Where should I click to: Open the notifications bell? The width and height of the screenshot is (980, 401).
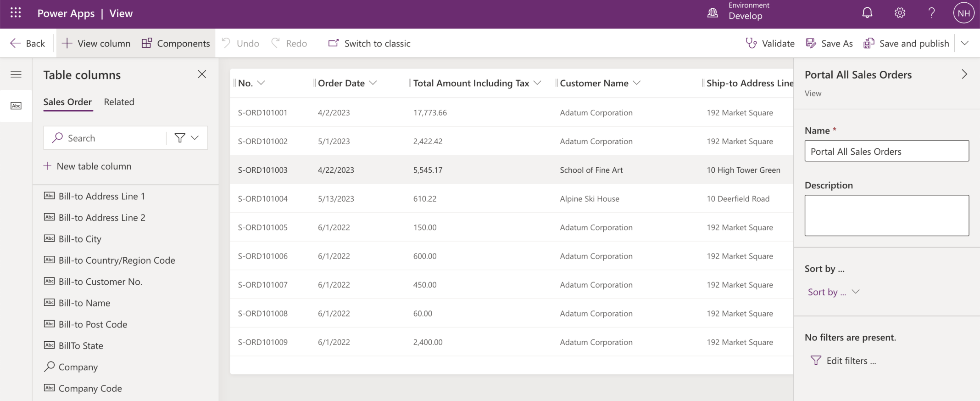click(867, 13)
